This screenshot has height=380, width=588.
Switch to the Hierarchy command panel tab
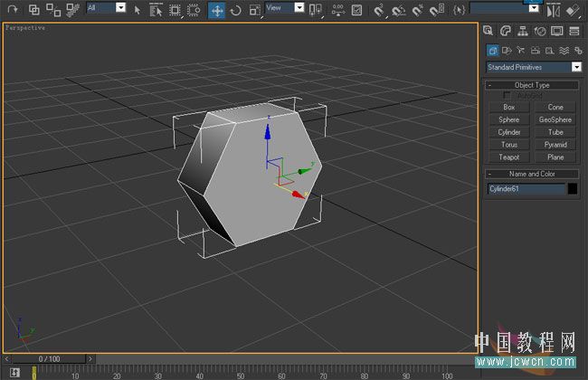(x=523, y=31)
